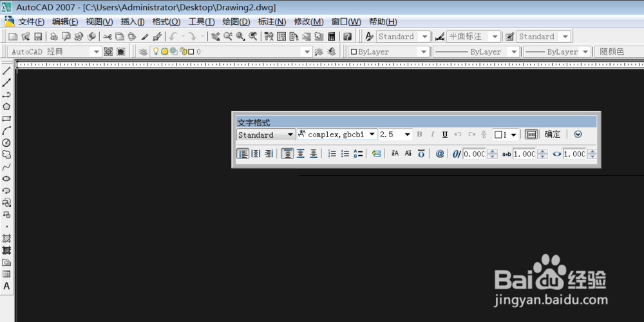644x322 pixels.
Task: Select the Polyline tool
Action: (6, 95)
